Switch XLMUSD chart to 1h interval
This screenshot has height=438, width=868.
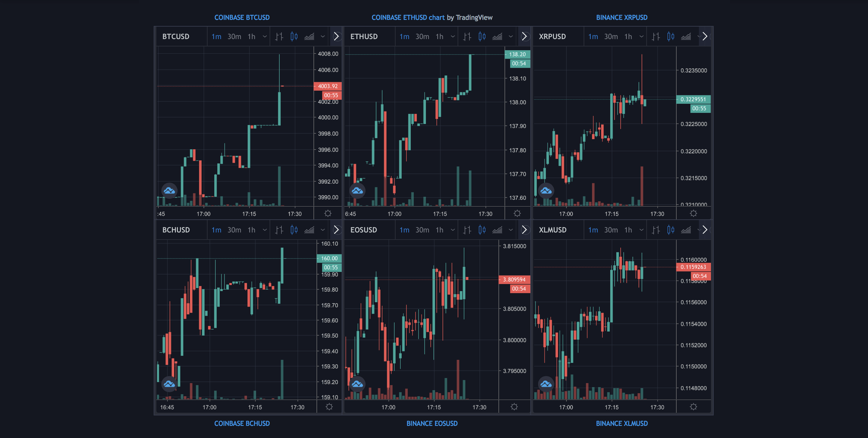point(628,230)
